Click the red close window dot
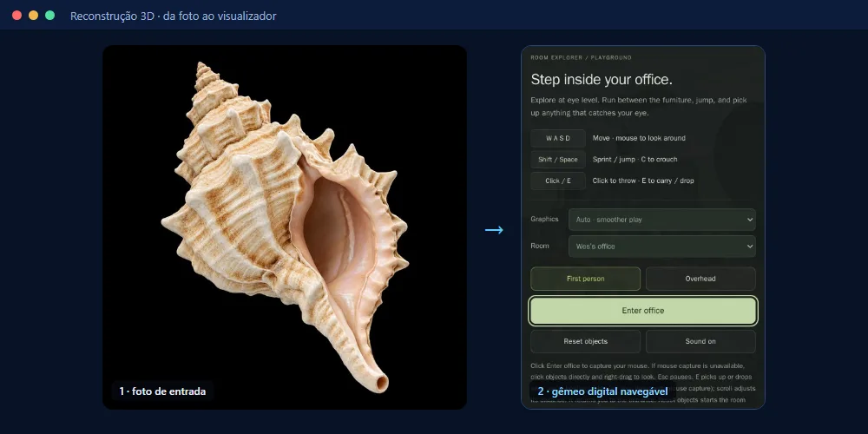Screen dimensions: 868x434 tap(17, 15)
